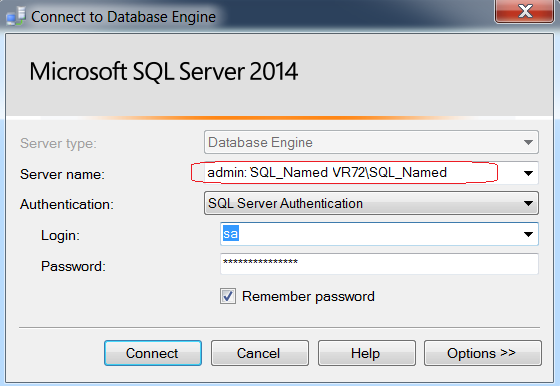Click the Login: label
560x386 pixels.
[60, 235]
